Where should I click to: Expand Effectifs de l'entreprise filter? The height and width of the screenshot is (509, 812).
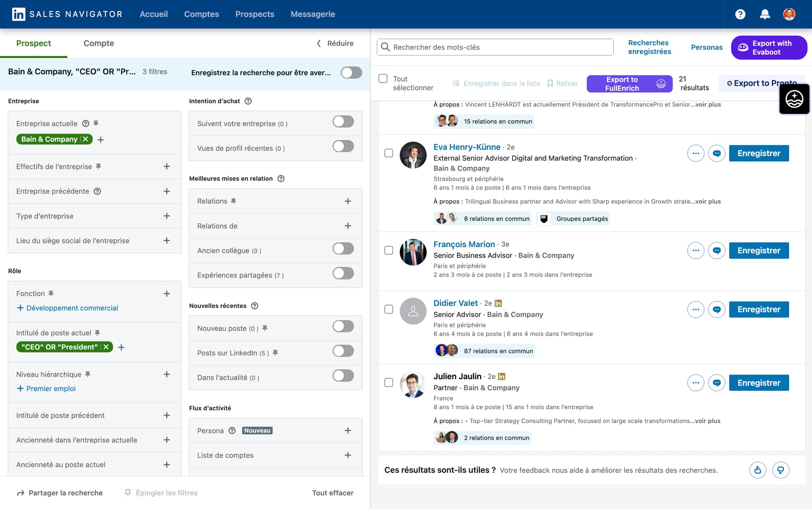(x=167, y=167)
